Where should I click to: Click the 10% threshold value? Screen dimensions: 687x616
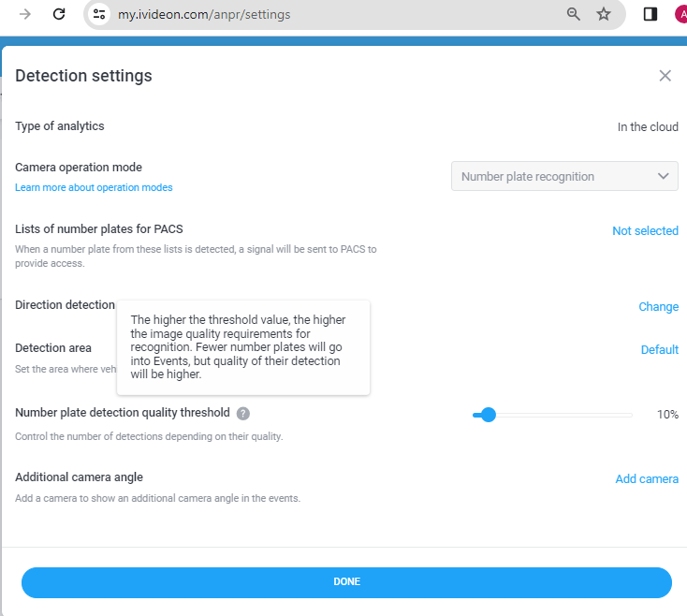click(x=667, y=415)
